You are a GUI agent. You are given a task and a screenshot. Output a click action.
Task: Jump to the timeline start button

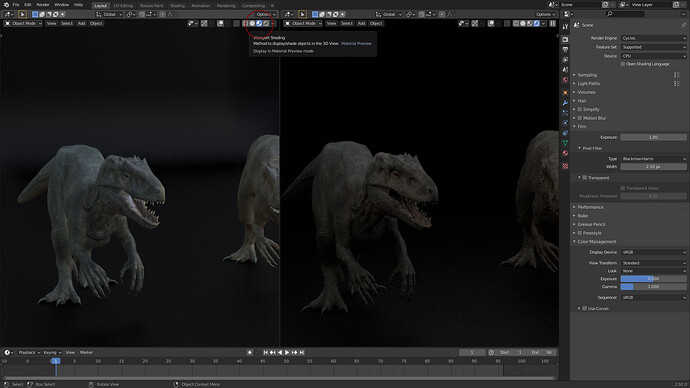click(266, 352)
